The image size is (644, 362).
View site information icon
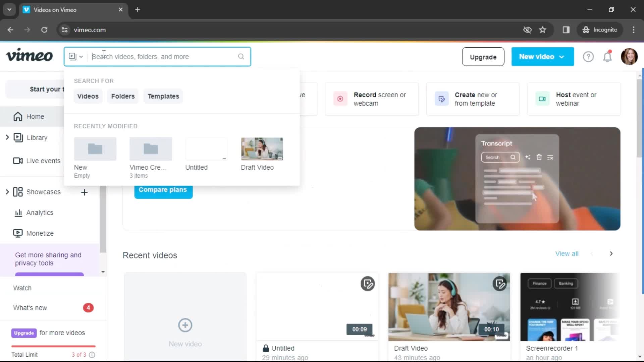coord(64,30)
